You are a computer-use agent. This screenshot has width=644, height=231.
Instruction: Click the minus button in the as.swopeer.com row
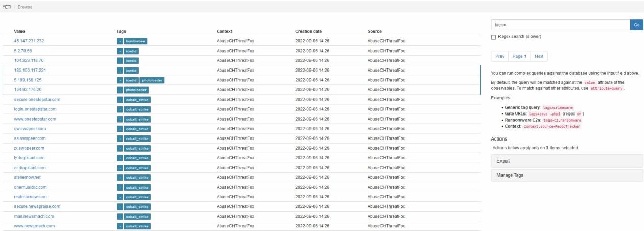coord(120,138)
